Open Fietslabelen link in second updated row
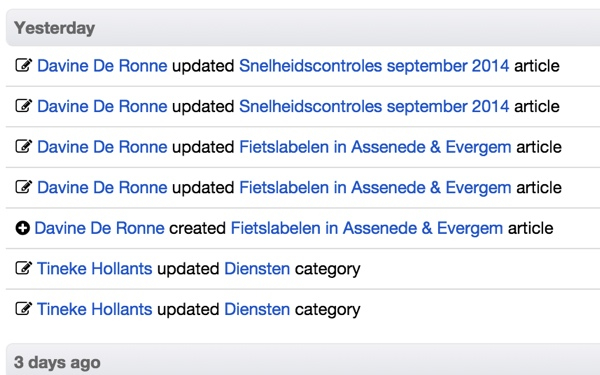The height and width of the screenshot is (375, 600). tap(375, 188)
